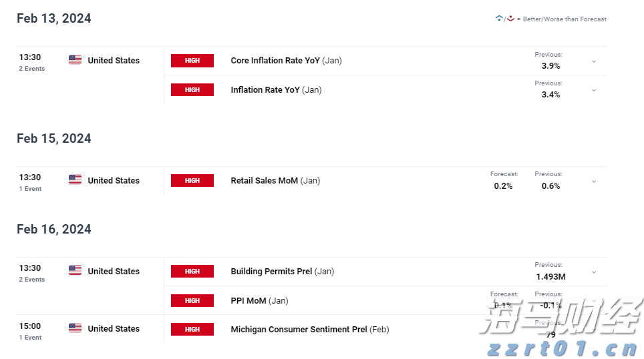The width and height of the screenshot is (644, 359).
Task: Expand details for Inflation Rate YoY chevron
Action: coord(594,90)
